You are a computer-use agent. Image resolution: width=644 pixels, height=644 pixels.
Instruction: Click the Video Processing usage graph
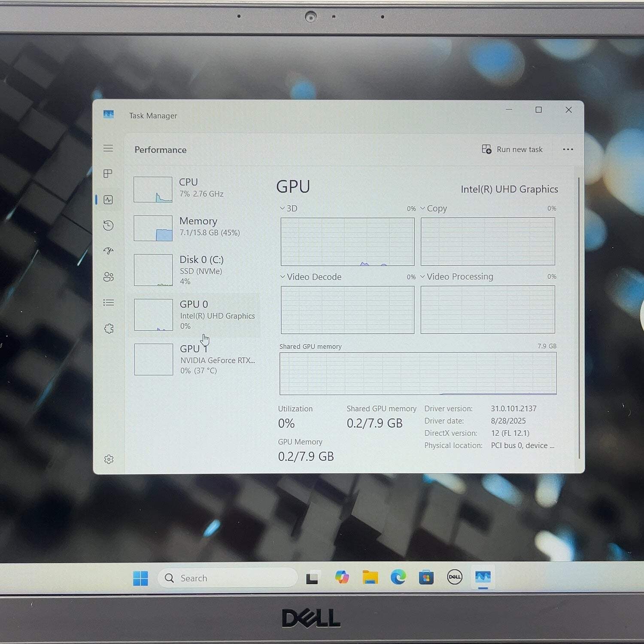click(488, 309)
